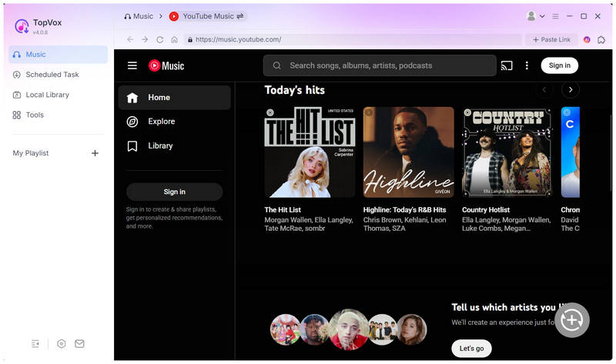The image size is (616, 364).
Task: Go to browser home page icon
Action: pyautogui.click(x=175, y=40)
